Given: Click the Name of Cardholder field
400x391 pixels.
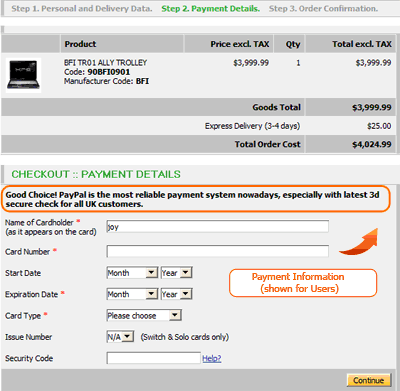Looking at the screenshot, I should [218, 226].
